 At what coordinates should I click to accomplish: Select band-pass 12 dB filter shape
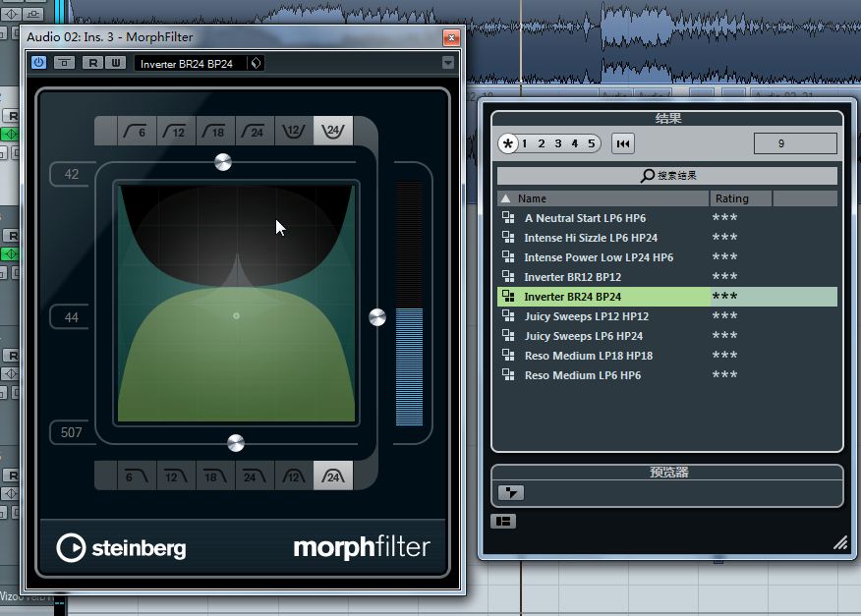click(x=294, y=476)
